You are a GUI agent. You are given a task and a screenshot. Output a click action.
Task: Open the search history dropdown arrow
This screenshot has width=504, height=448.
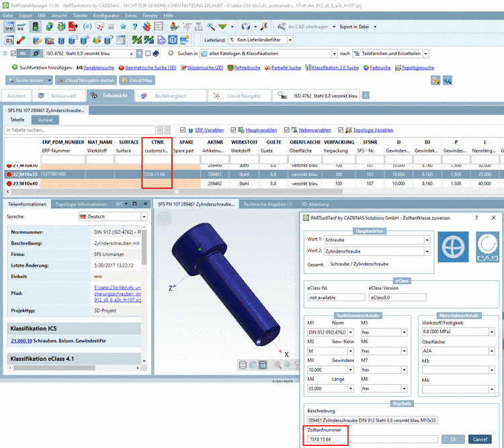(139, 54)
